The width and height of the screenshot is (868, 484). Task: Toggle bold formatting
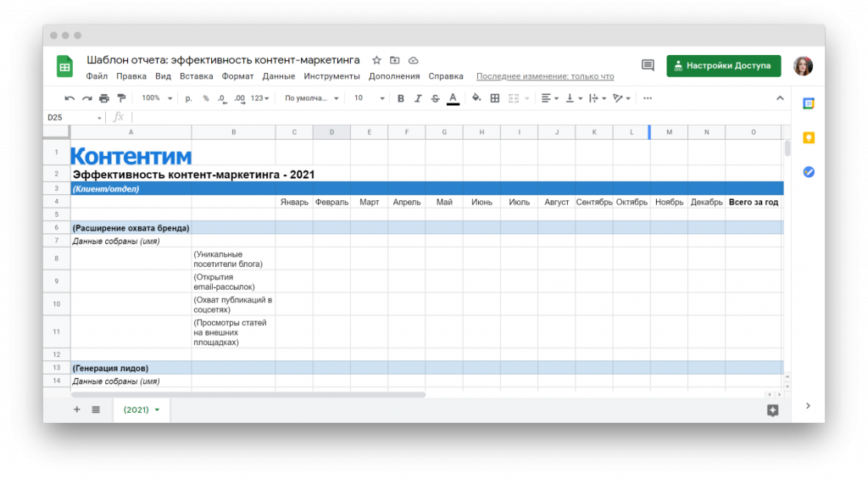coord(401,98)
